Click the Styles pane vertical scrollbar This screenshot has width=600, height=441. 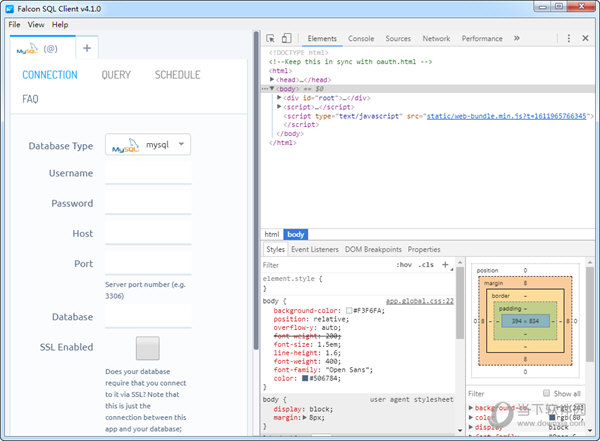460,302
